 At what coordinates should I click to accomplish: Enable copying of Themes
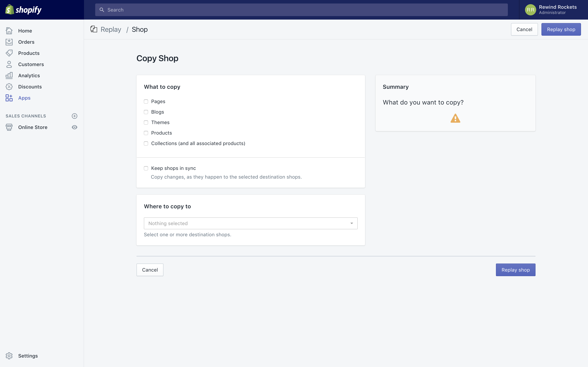pos(146,123)
